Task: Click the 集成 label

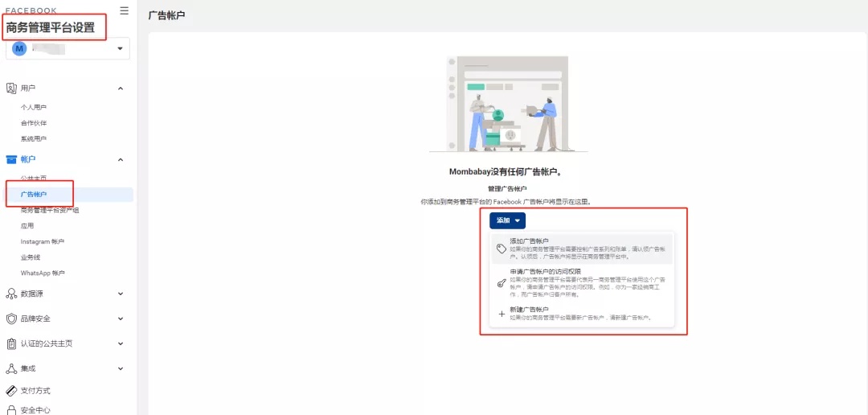Action: 28,368
